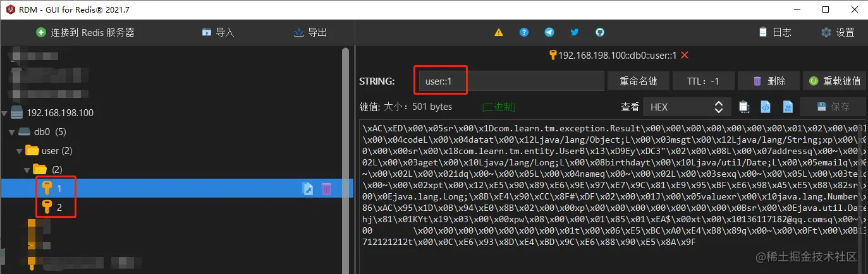
Task: Open the GitHub icon
Action: point(599,32)
